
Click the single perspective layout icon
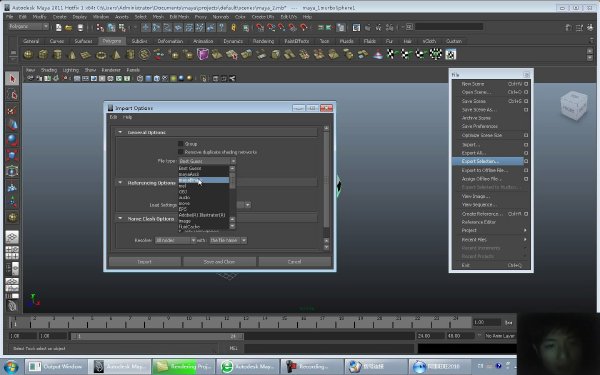[x=12, y=237]
